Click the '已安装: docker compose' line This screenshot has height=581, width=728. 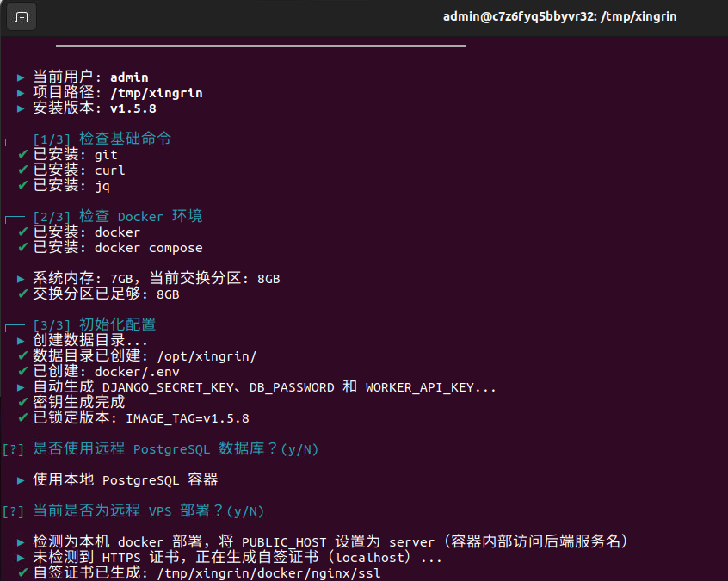(x=110, y=247)
